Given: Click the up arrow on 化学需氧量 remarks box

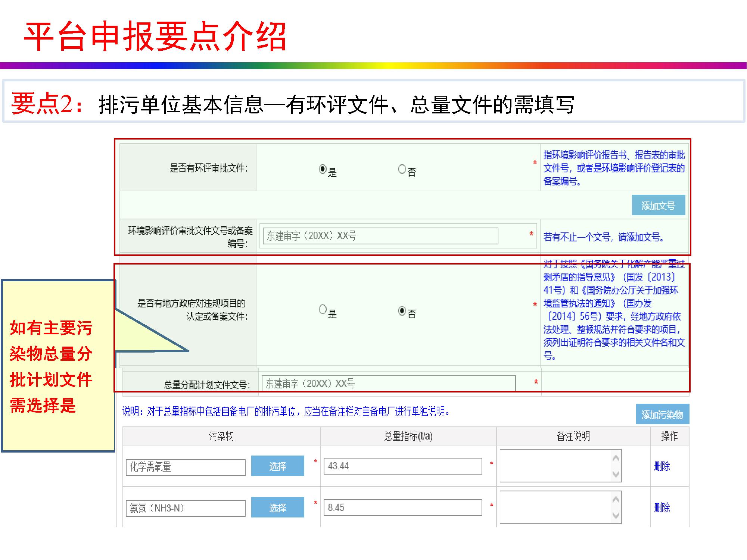Looking at the screenshot, I should 615,458.
